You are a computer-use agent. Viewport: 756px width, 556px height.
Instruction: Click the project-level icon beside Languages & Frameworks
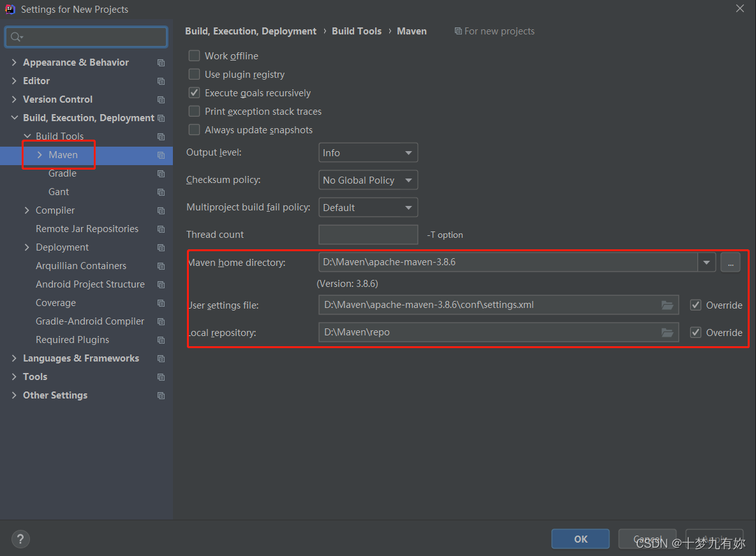tap(161, 358)
